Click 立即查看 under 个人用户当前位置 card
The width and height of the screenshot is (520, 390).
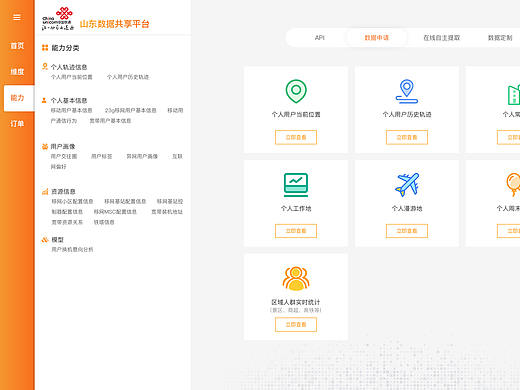coord(296,137)
